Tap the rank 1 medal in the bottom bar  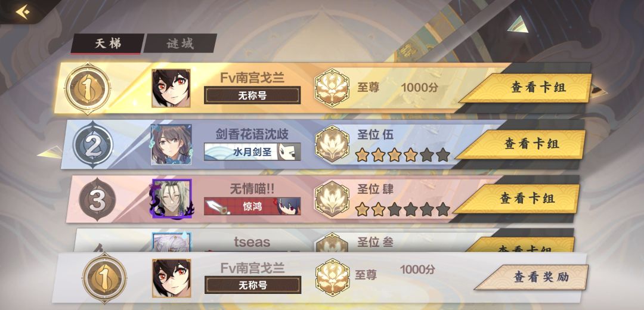coord(104,278)
